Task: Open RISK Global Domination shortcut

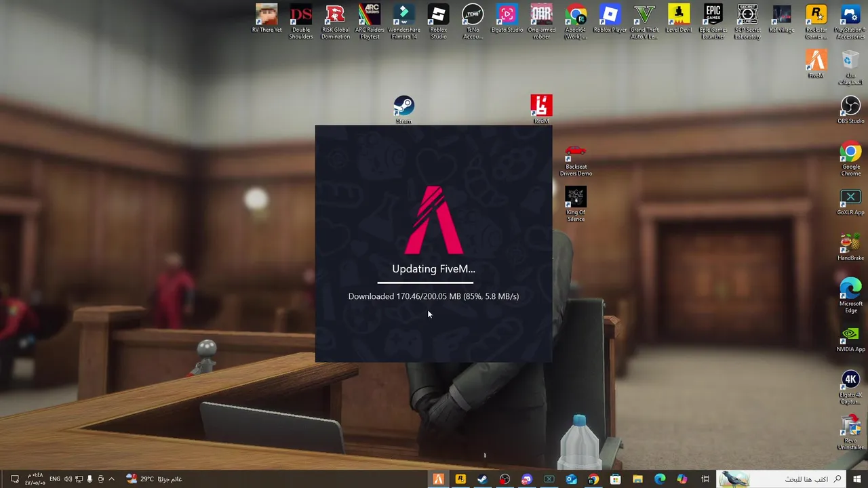Action: click(x=335, y=22)
